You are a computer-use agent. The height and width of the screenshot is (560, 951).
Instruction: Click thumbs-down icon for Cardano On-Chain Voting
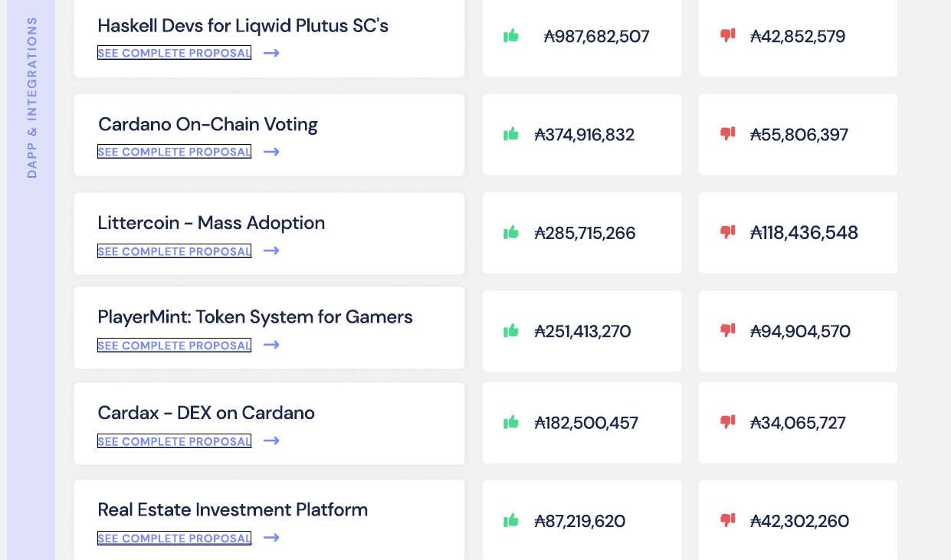727,134
